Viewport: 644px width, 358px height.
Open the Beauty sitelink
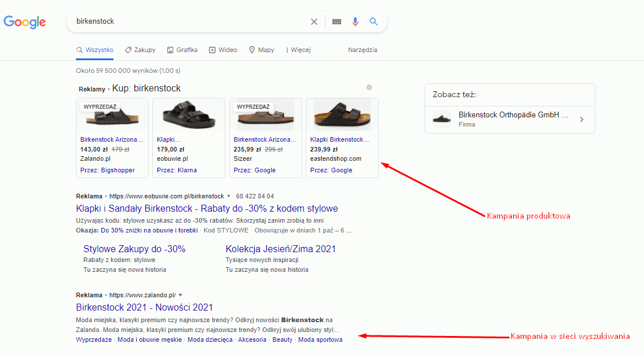click(283, 339)
